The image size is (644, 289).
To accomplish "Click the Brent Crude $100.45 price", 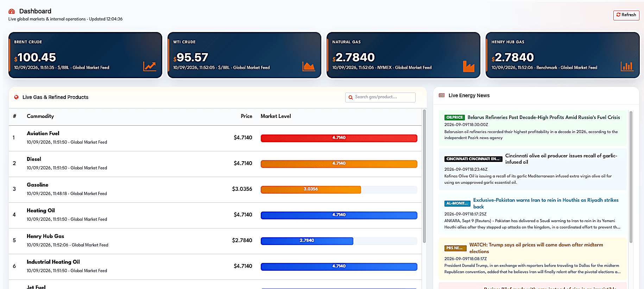I will [35, 57].
